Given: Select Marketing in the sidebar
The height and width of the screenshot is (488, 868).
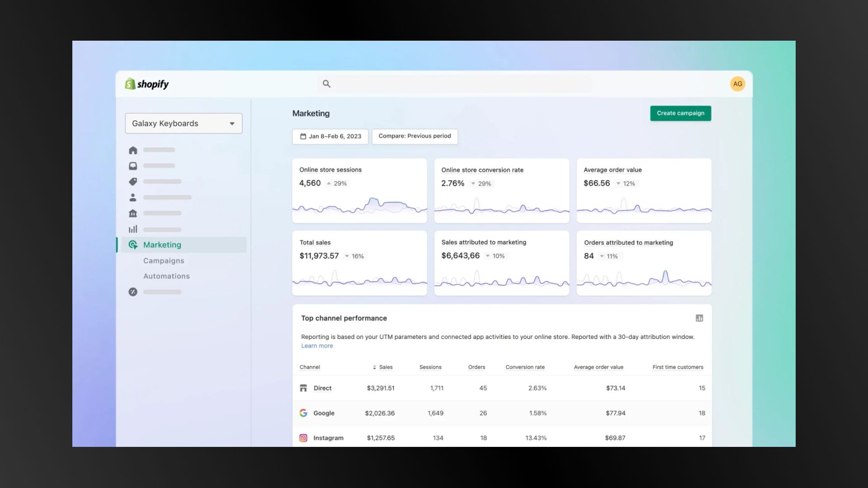Looking at the screenshot, I should 162,244.
